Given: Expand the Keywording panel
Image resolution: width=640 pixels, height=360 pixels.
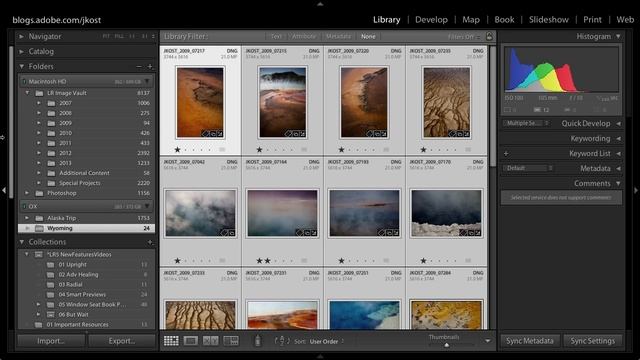Looking at the screenshot, I should coord(618,138).
